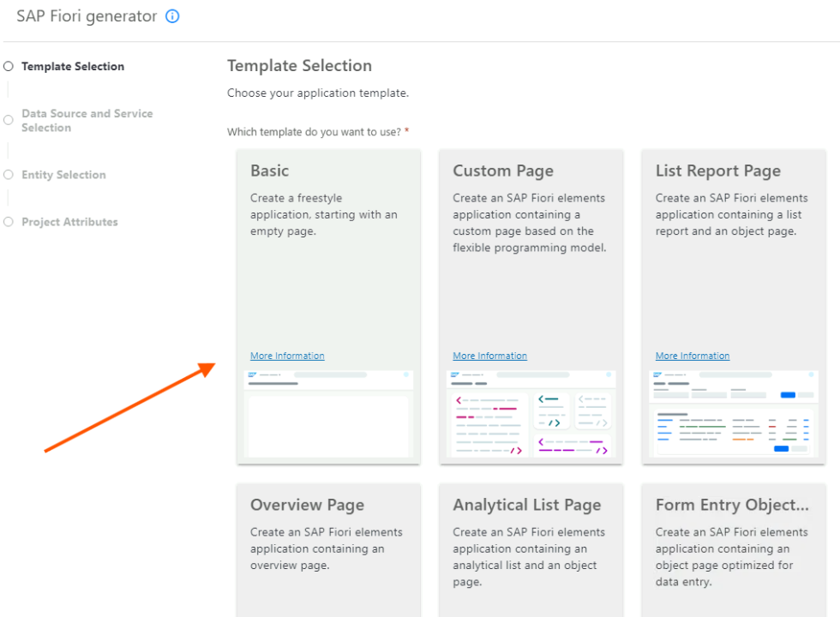Click the Custom Page description text

pyautogui.click(x=530, y=223)
